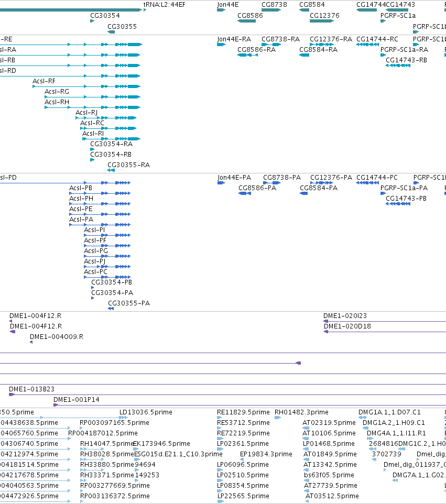Viewport: 446px width, 504px height.
Task: Click protein CG30354-PB
Action: coord(112,282)
